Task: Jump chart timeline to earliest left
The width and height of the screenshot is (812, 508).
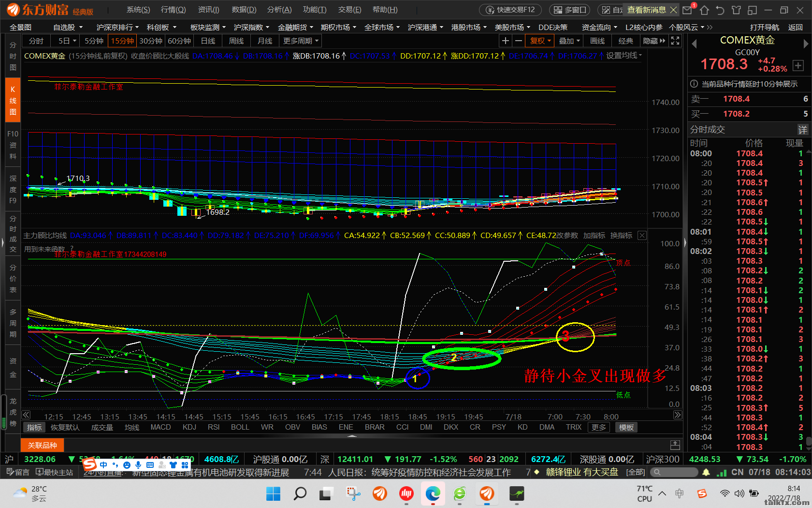Action: click(26, 415)
